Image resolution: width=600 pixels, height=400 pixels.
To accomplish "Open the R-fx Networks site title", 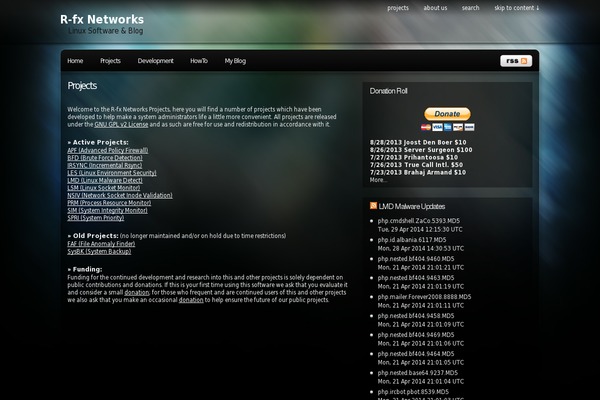I will tap(102, 19).
